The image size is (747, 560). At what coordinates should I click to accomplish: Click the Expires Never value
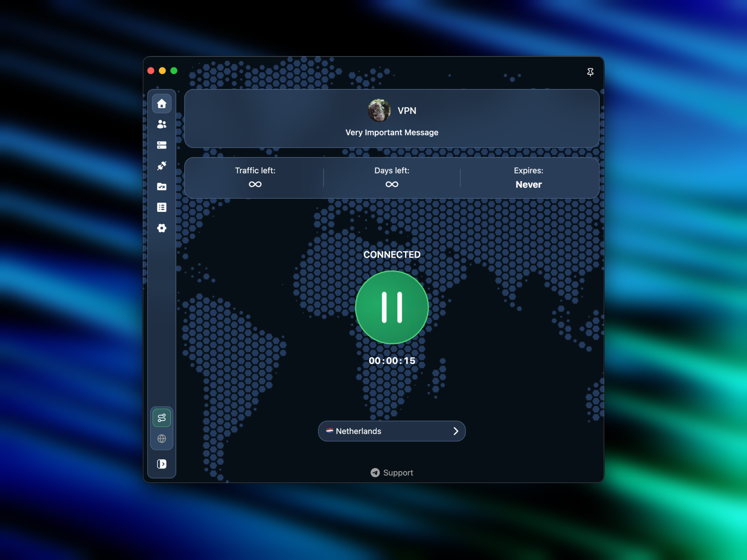pyautogui.click(x=529, y=185)
